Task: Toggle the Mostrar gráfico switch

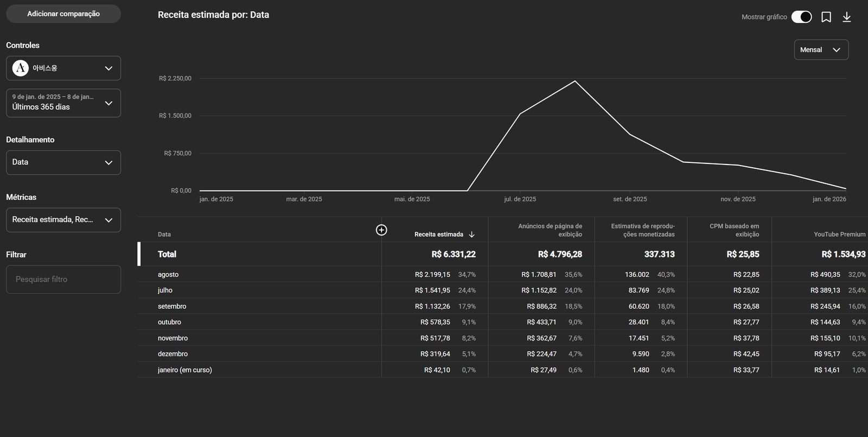Action: click(801, 17)
